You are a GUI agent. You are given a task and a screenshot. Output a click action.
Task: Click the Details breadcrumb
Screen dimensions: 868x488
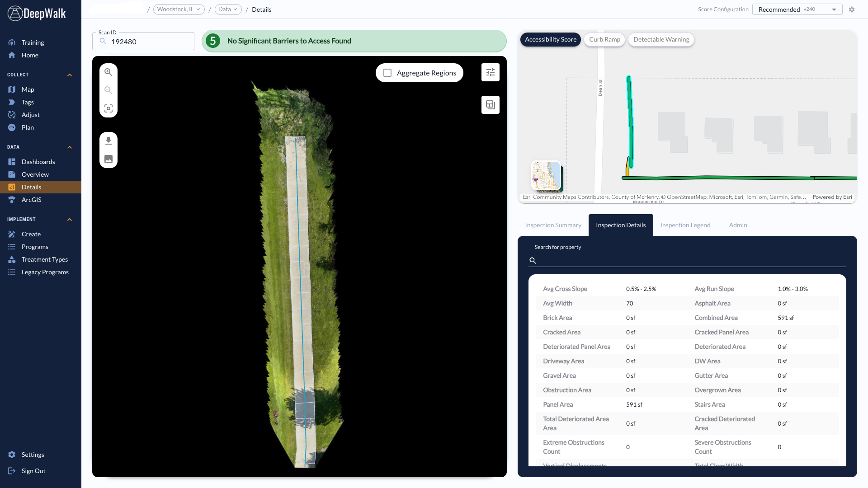(x=261, y=9)
